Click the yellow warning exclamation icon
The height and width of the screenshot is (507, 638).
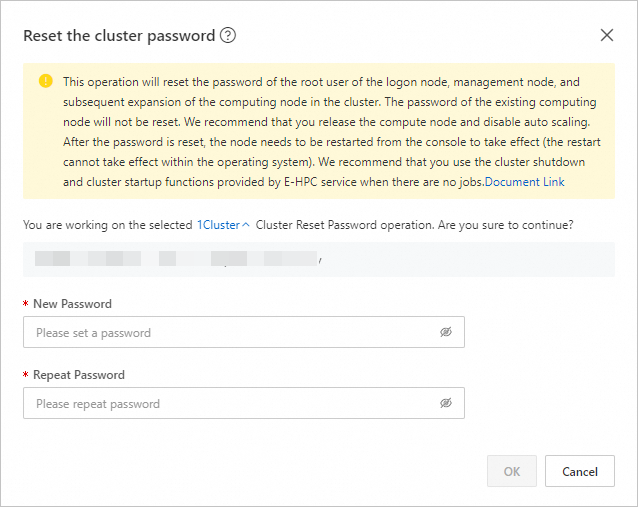tap(45, 81)
